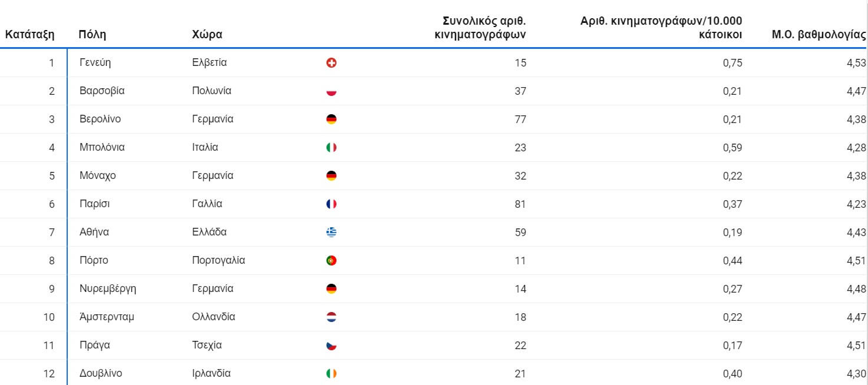
Task: Select the Αθήνα city cell
Action: click(x=94, y=232)
